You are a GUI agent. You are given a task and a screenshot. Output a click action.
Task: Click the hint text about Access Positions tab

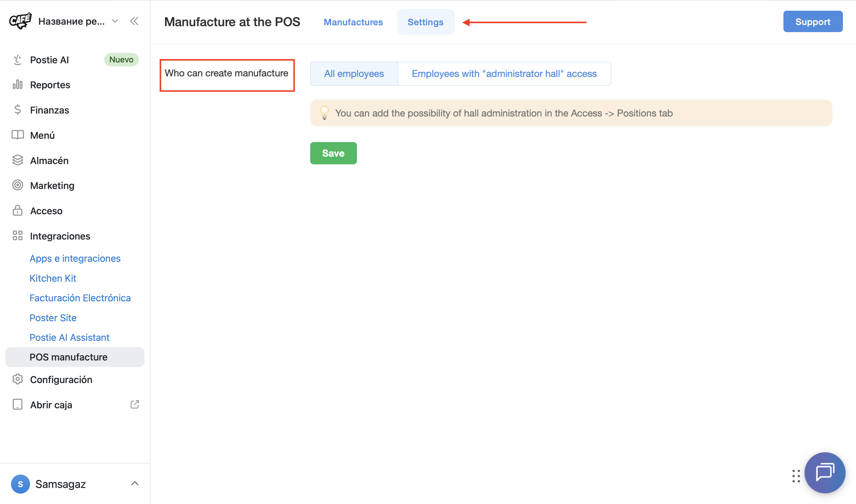504,113
